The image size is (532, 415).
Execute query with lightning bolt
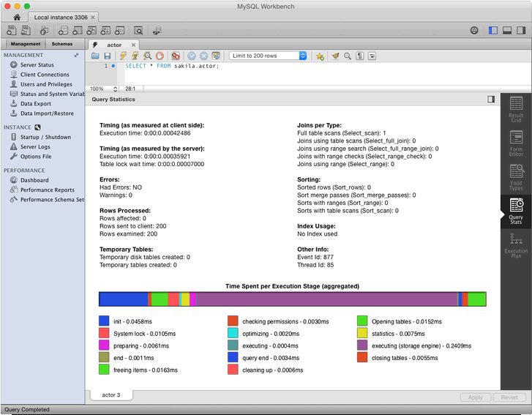coord(123,56)
